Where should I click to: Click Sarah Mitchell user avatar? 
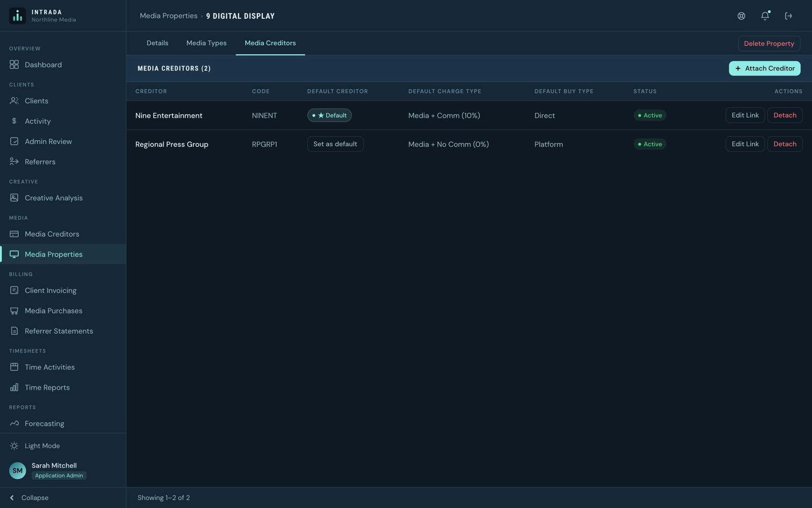18,470
